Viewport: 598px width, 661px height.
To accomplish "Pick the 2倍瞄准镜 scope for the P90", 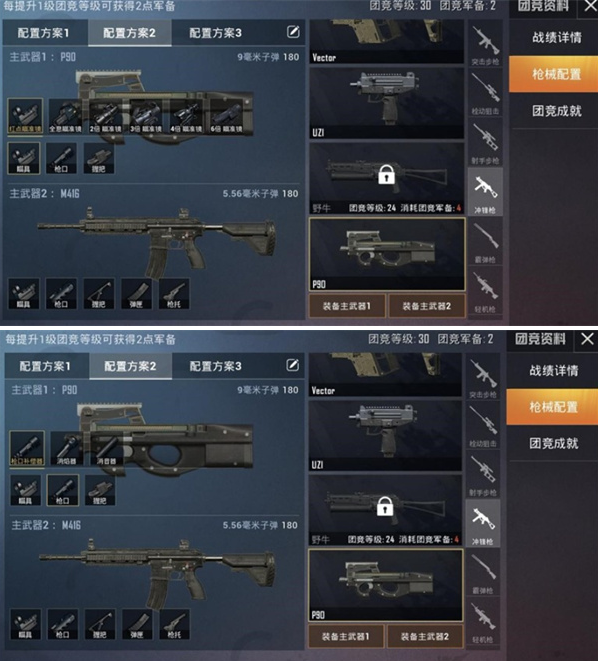I will [106, 116].
